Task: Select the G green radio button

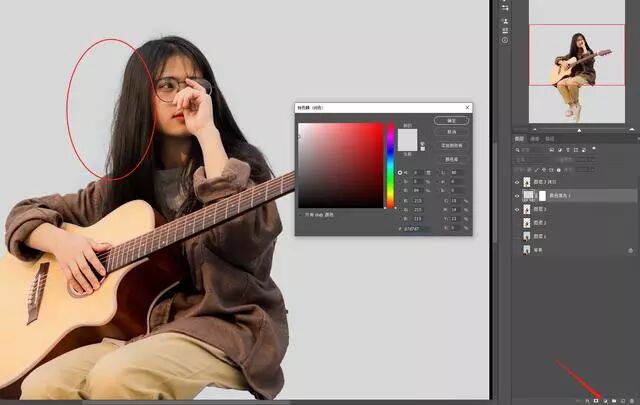Action: point(400,210)
